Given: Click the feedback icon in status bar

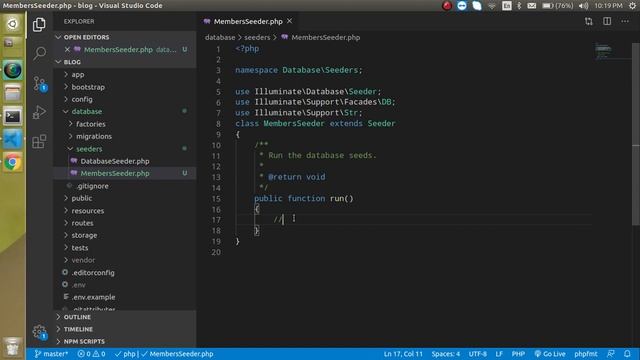Looking at the screenshot, I should coord(611,354).
